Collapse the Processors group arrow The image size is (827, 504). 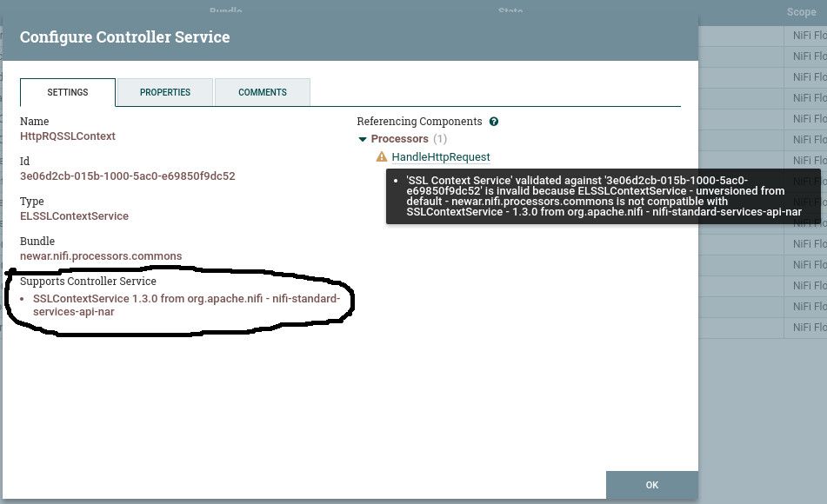(x=363, y=139)
